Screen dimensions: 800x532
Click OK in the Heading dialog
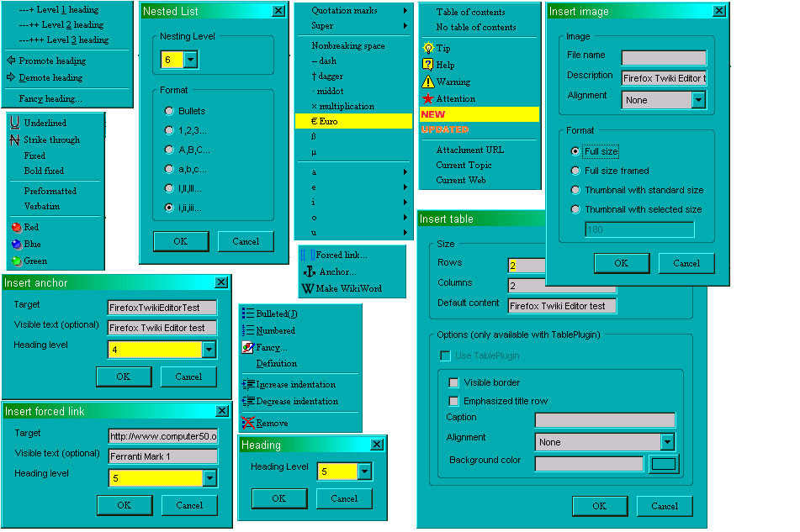point(278,498)
